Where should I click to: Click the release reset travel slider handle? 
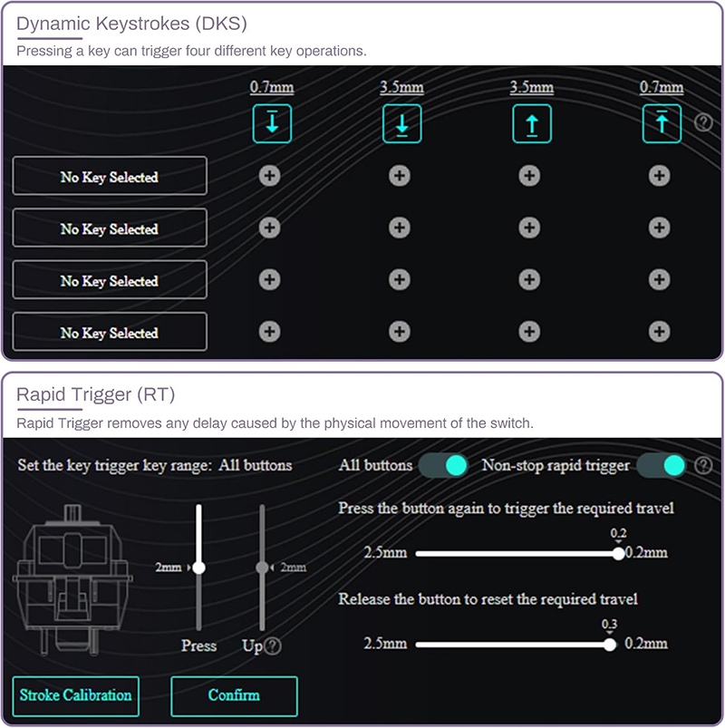610,645
